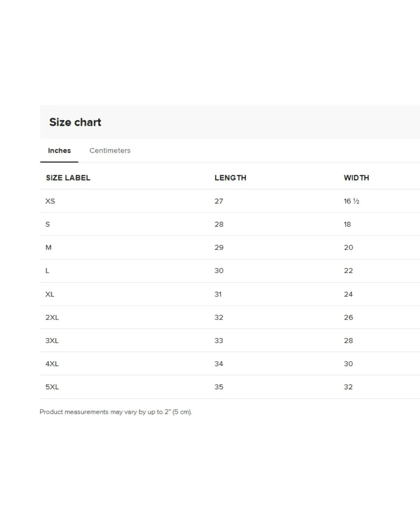Screen dimensions: 420x525
Task: Select the L size label
Action: tap(47, 271)
